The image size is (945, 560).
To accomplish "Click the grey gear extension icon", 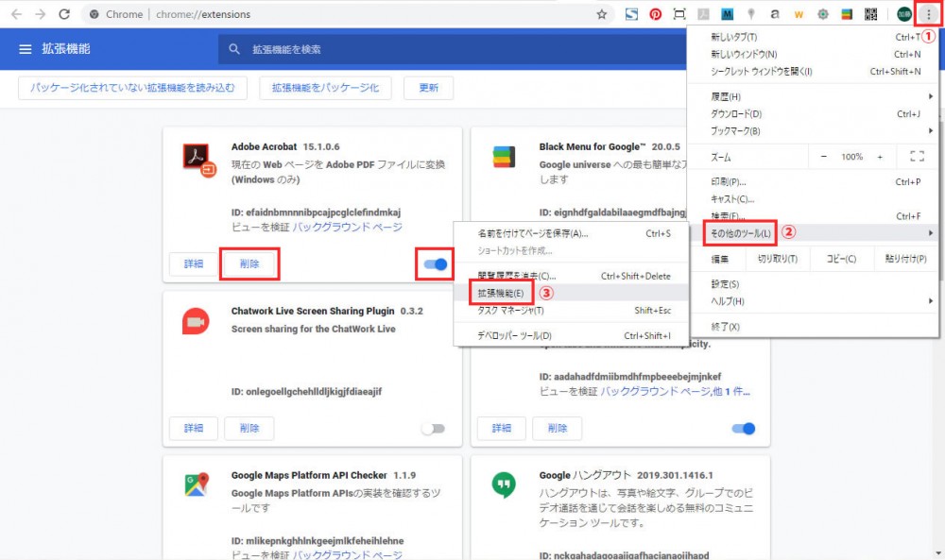I will [823, 14].
